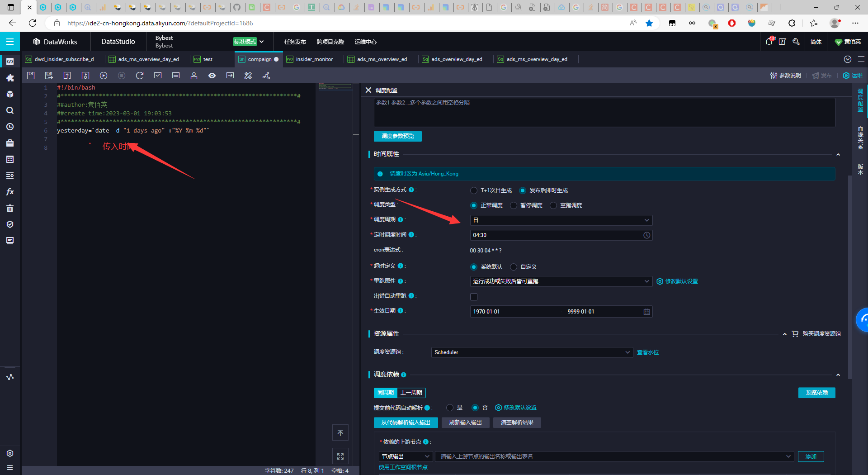
Task: Click the notification bell icon
Action: (x=769, y=42)
